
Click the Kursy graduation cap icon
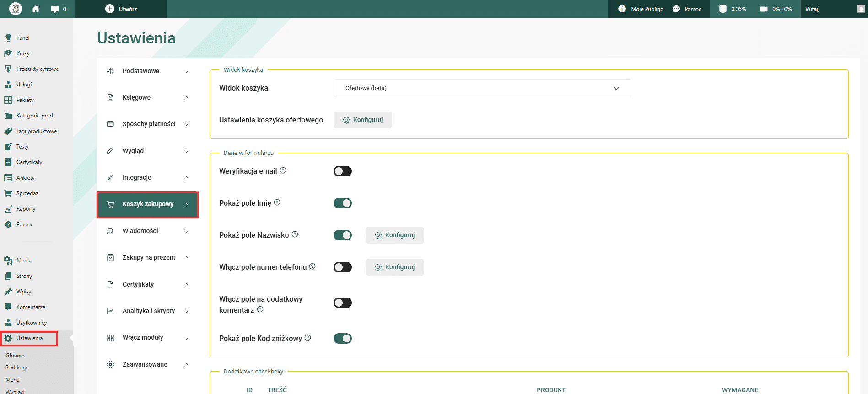8,53
